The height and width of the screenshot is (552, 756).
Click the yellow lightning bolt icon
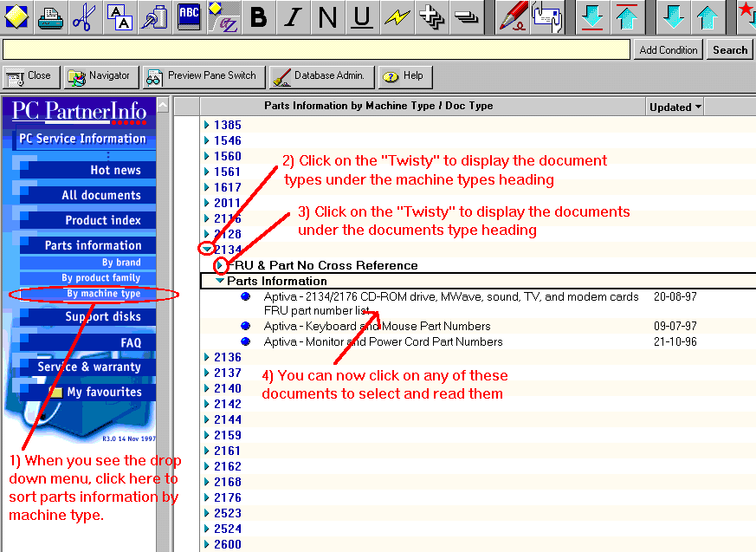coord(397,16)
